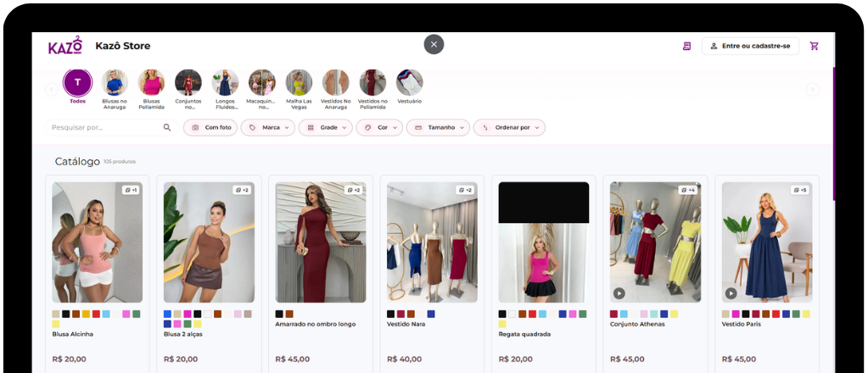Open Vestido Nara product photo

(433, 242)
